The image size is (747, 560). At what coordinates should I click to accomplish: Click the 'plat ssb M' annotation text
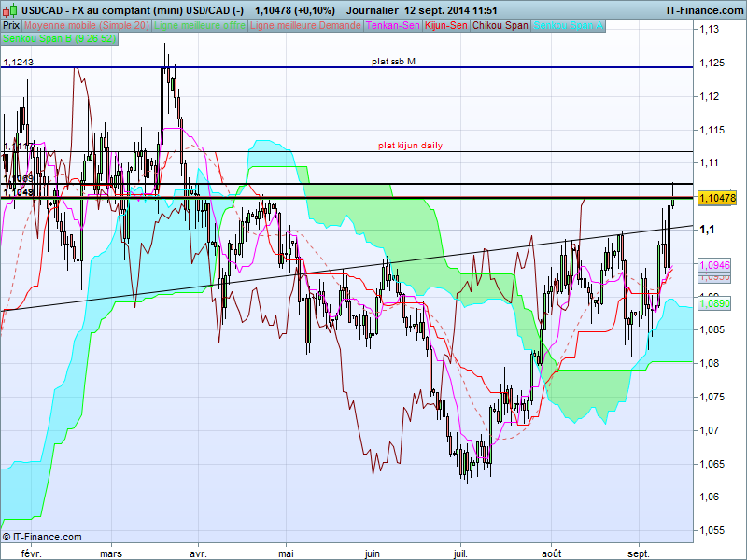click(393, 62)
